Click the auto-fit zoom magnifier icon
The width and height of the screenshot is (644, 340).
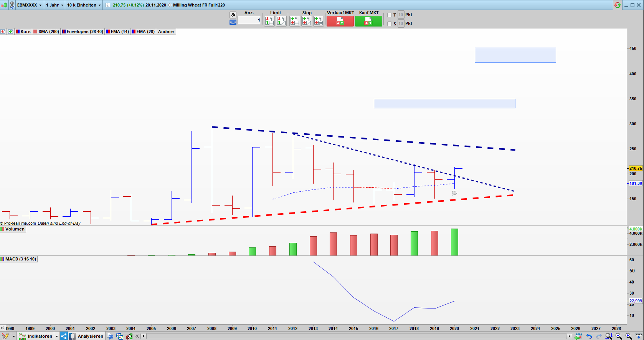coord(609,336)
